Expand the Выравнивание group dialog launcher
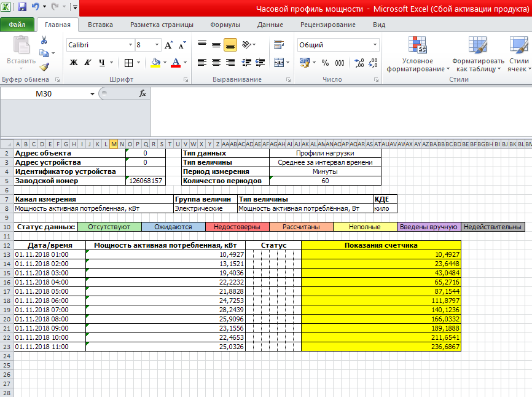This screenshot has width=532, height=397. (x=288, y=80)
